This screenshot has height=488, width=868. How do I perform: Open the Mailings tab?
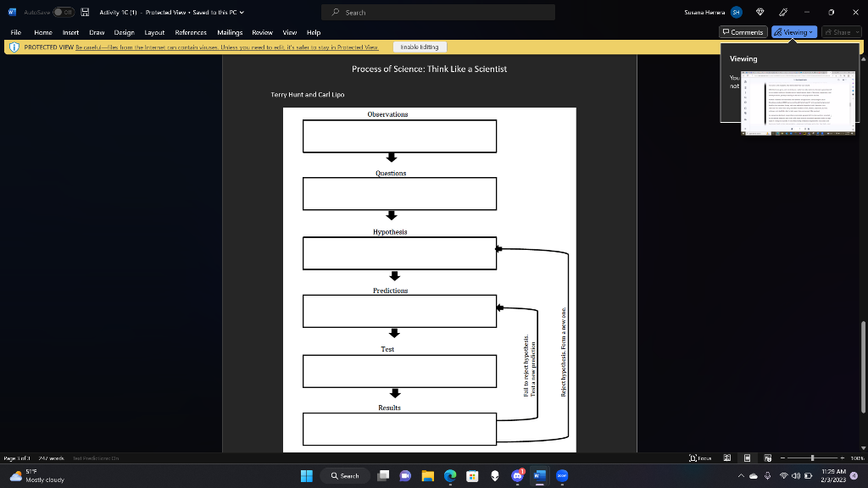pyautogui.click(x=230, y=33)
